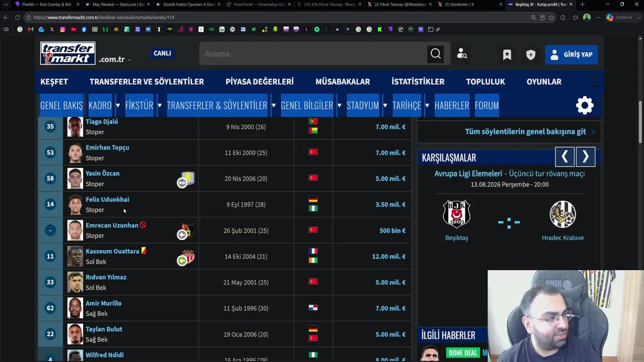Select the FORUM club tab
Viewport: 644px width, 362px height.
(x=487, y=106)
